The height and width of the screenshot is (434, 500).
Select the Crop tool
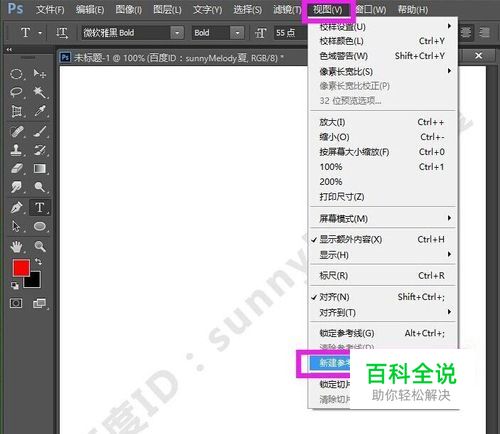point(16,111)
